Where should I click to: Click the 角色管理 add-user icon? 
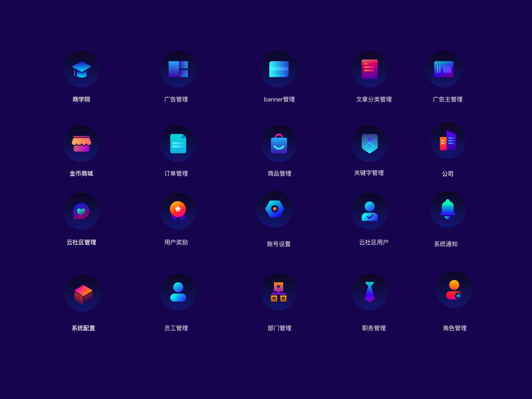click(x=454, y=290)
